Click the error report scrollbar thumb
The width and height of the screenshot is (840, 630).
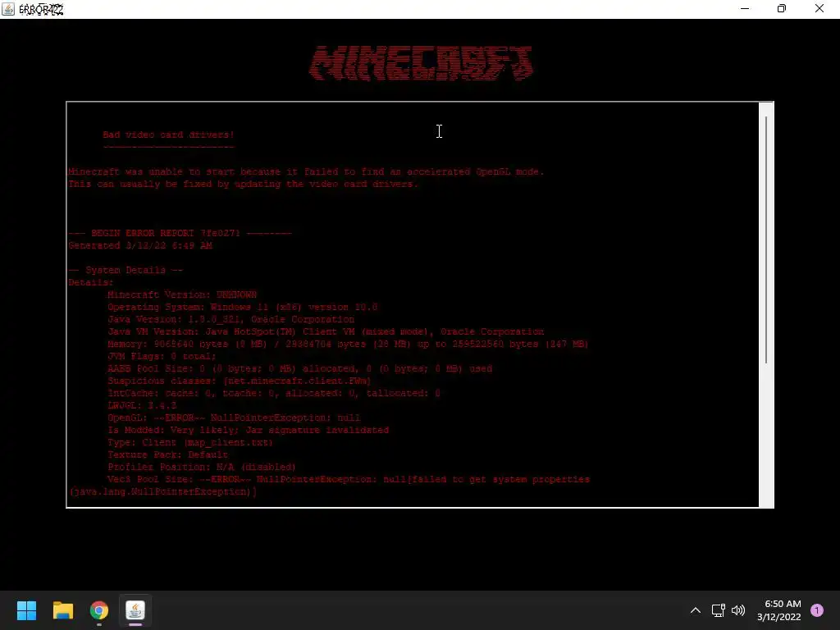pos(766,240)
